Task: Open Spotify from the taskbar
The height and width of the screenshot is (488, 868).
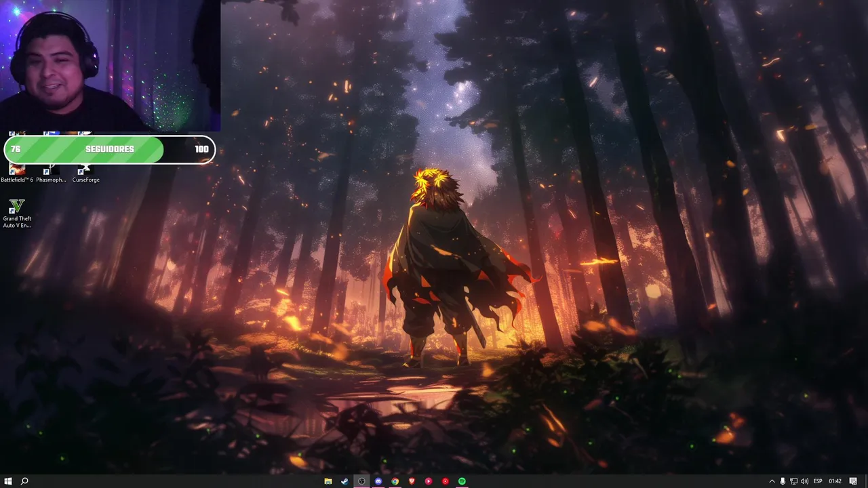Action: click(x=462, y=481)
